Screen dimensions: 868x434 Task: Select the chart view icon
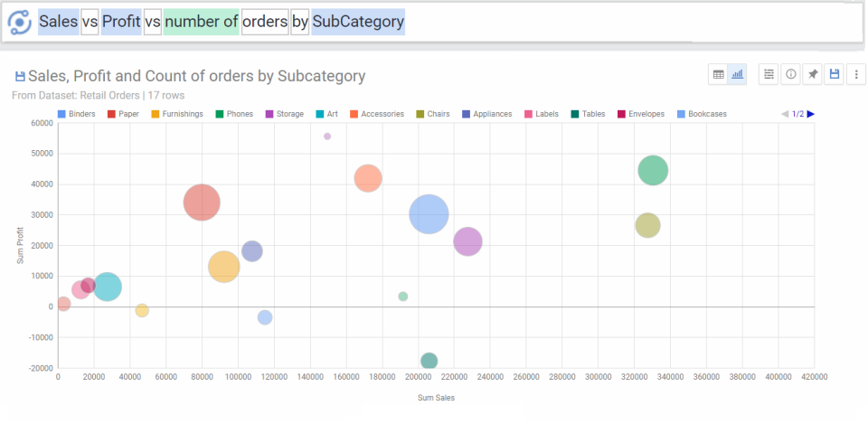point(738,74)
